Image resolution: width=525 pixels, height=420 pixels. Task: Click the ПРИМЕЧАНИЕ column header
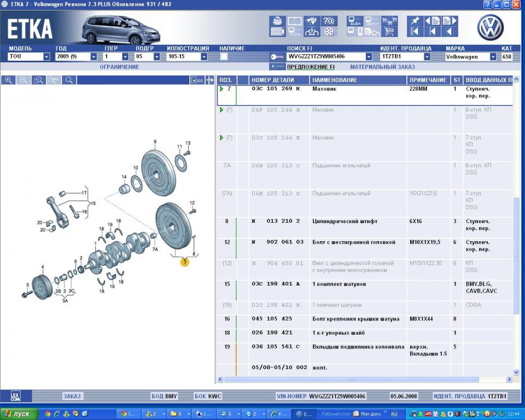[x=428, y=80]
